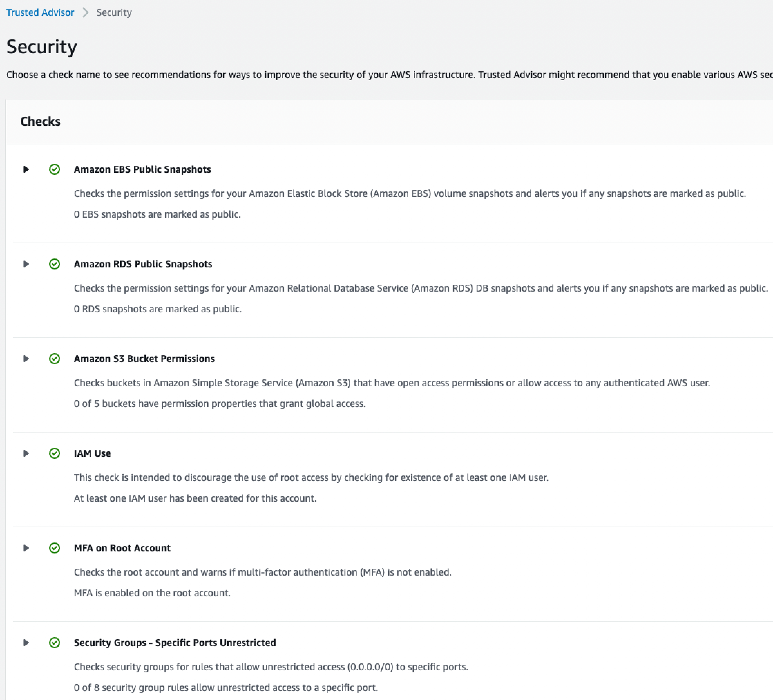Click the Security breadcrumb item
773x700 pixels.
[114, 13]
